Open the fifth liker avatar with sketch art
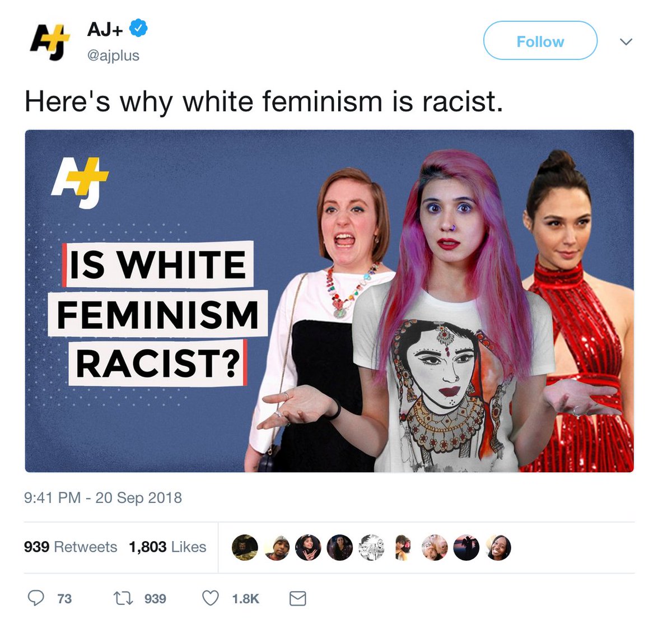672x624 pixels. [371, 547]
